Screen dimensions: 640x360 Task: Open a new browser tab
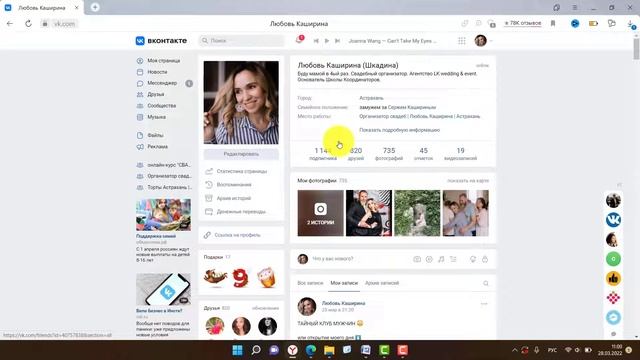pos(95,7)
